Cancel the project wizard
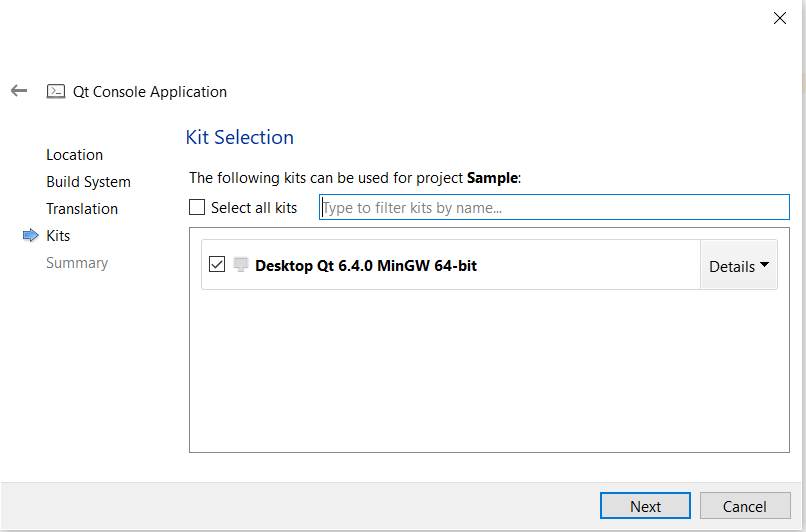This screenshot has height=532, width=806. click(x=745, y=506)
